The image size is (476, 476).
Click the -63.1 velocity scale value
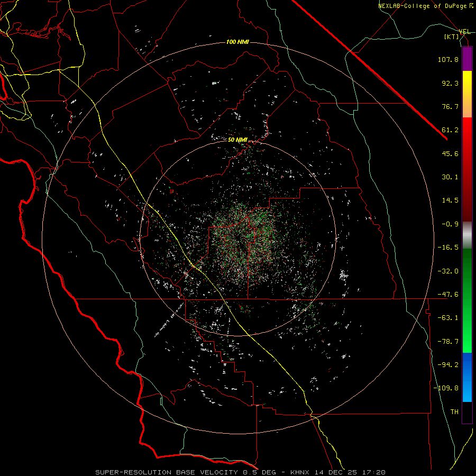click(x=448, y=318)
